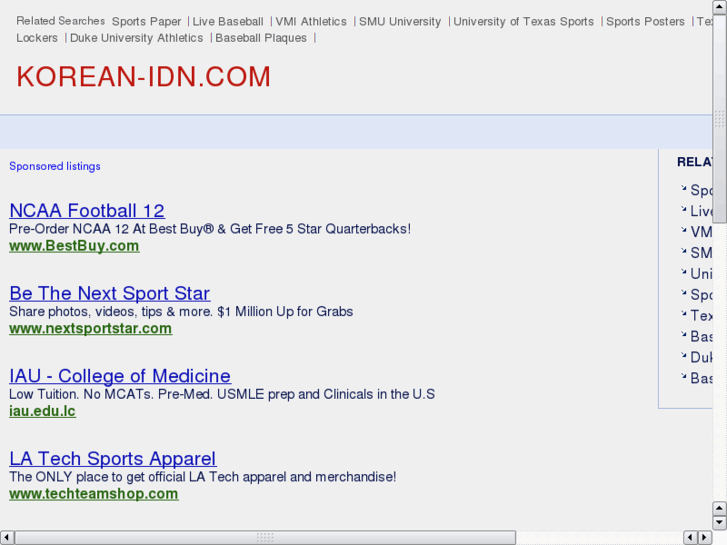Open the sidebar Duk link
This screenshot has height=545, width=727.
click(701, 357)
